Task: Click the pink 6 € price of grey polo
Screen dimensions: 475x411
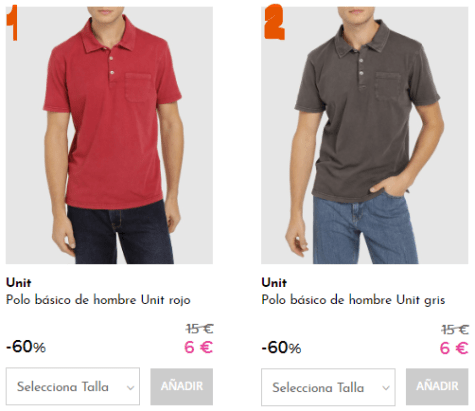Action: 454,348
